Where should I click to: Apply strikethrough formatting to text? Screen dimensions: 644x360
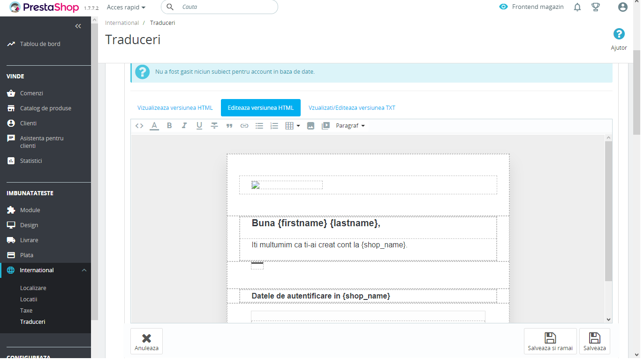[x=214, y=126]
